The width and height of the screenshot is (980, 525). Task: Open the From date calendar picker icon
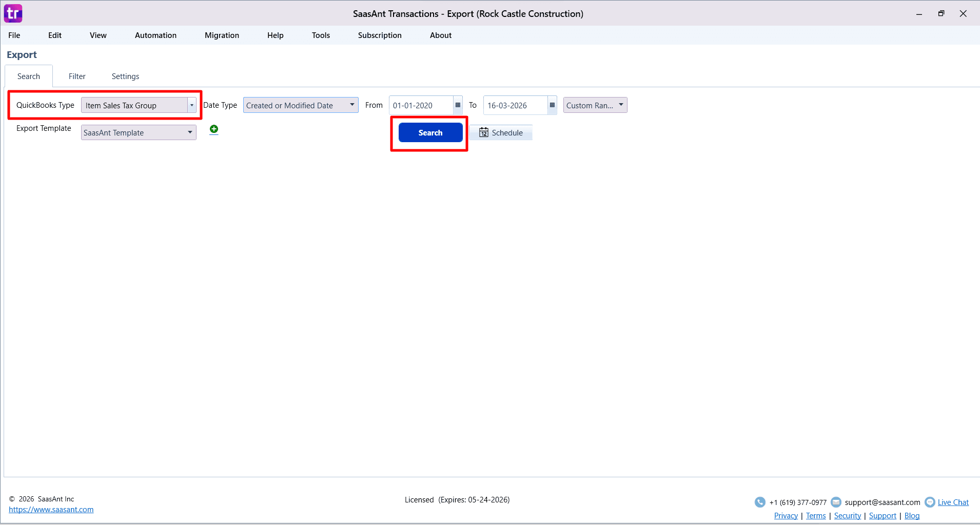pos(458,105)
